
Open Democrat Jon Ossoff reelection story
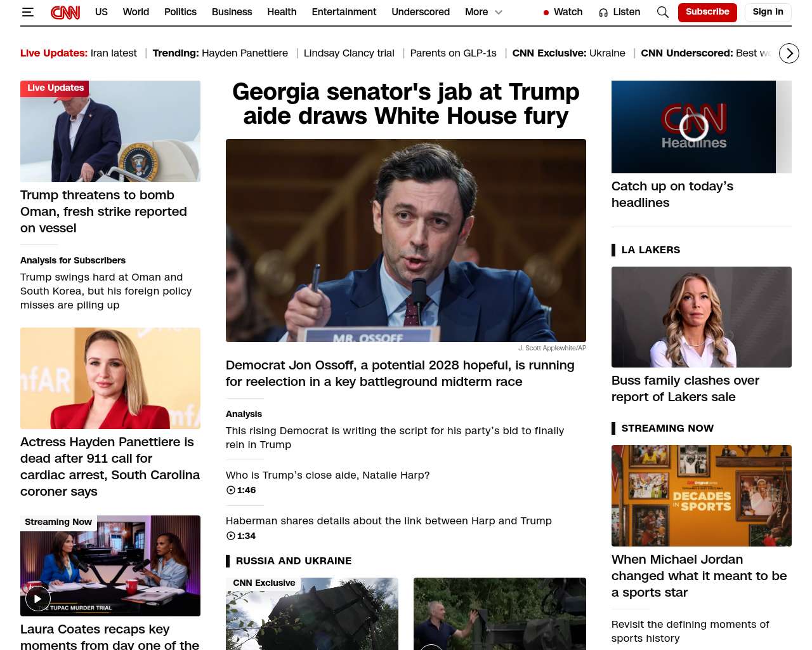pyautogui.click(x=400, y=373)
